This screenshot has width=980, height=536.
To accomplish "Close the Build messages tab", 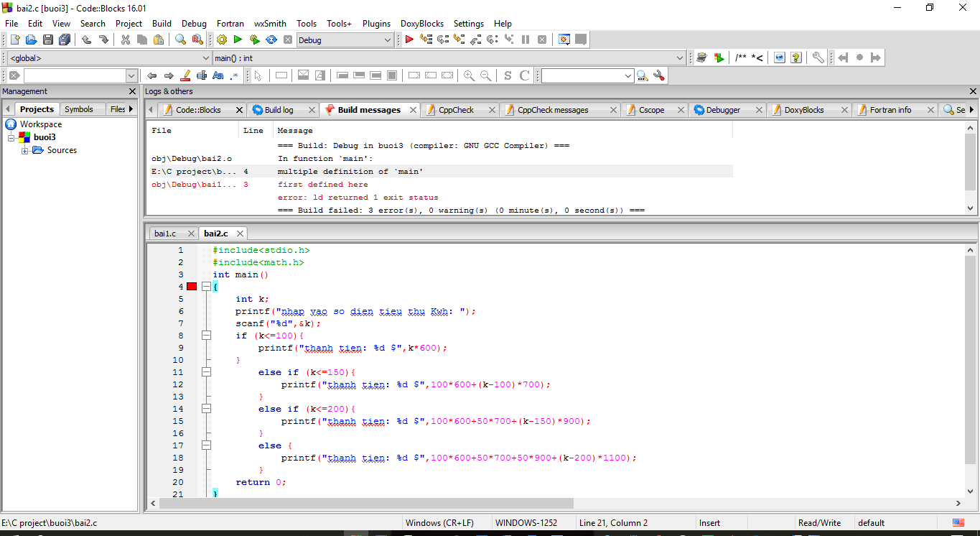I will (x=414, y=110).
